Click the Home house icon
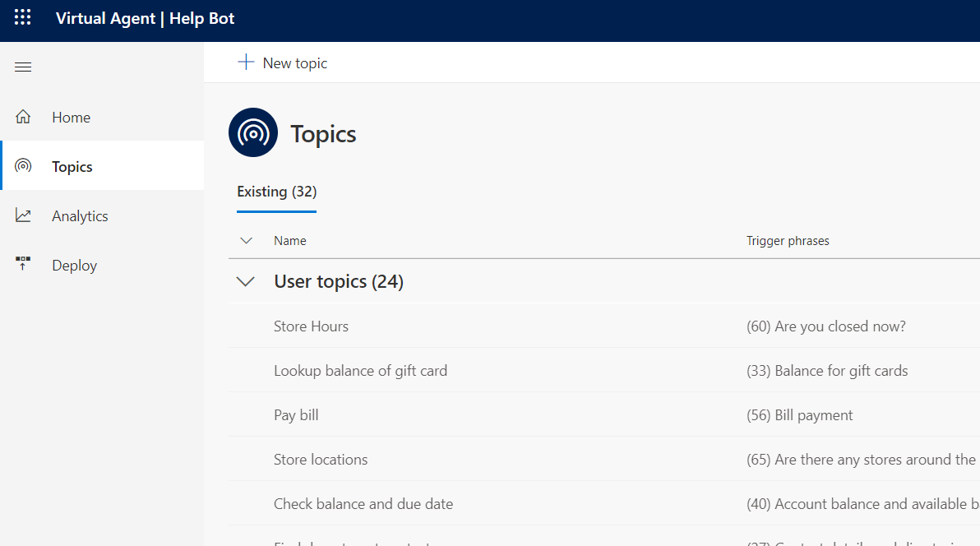Image resolution: width=980 pixels, height=546 pixels. tap(23, 117)
